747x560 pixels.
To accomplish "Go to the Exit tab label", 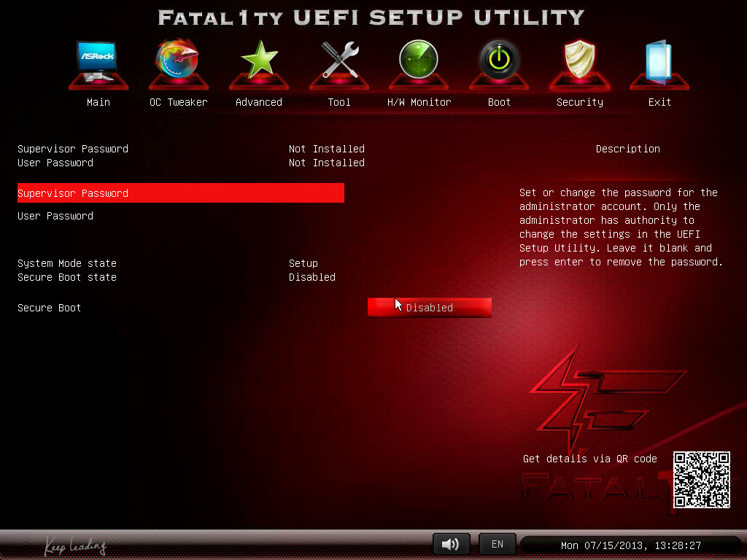I will click(659, 102).
